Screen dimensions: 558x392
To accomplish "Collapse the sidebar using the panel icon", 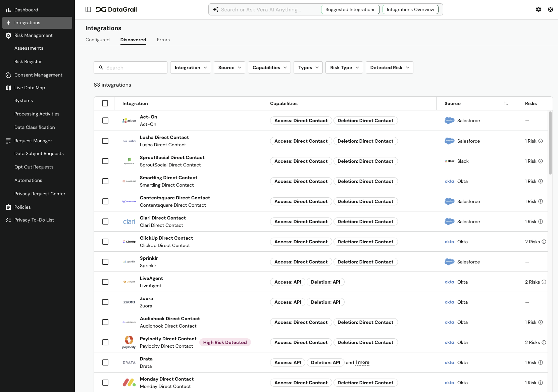I will (88, 9).
